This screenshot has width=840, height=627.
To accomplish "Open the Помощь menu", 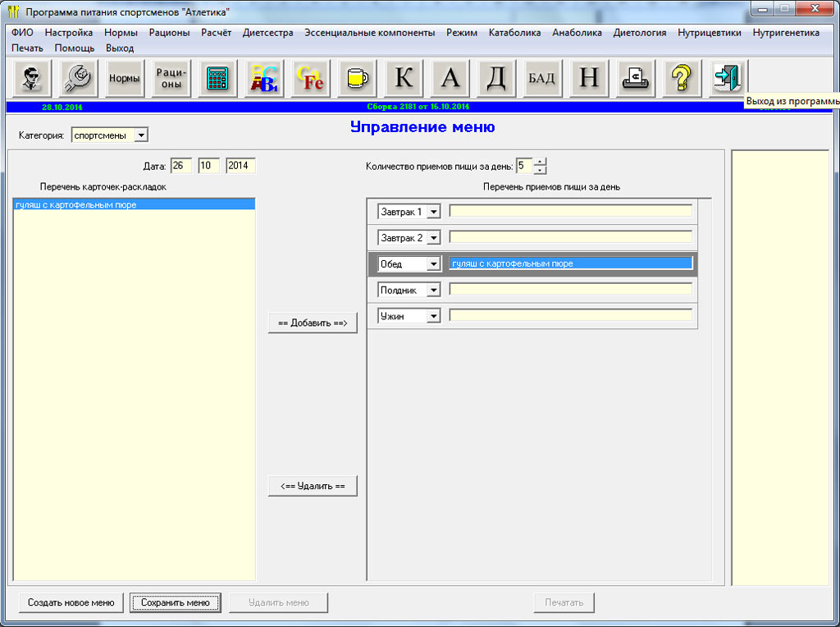I will click(x=75, y=48).
